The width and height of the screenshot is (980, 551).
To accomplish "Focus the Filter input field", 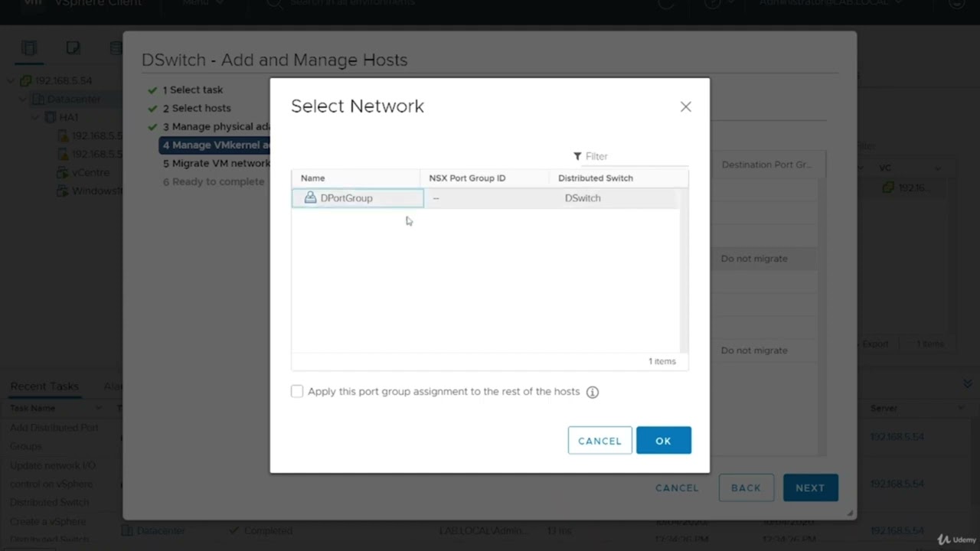I will coord(635,156).
